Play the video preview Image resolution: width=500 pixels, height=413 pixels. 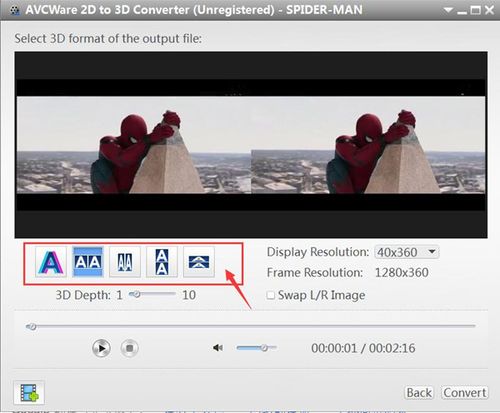tap(101, 348)
